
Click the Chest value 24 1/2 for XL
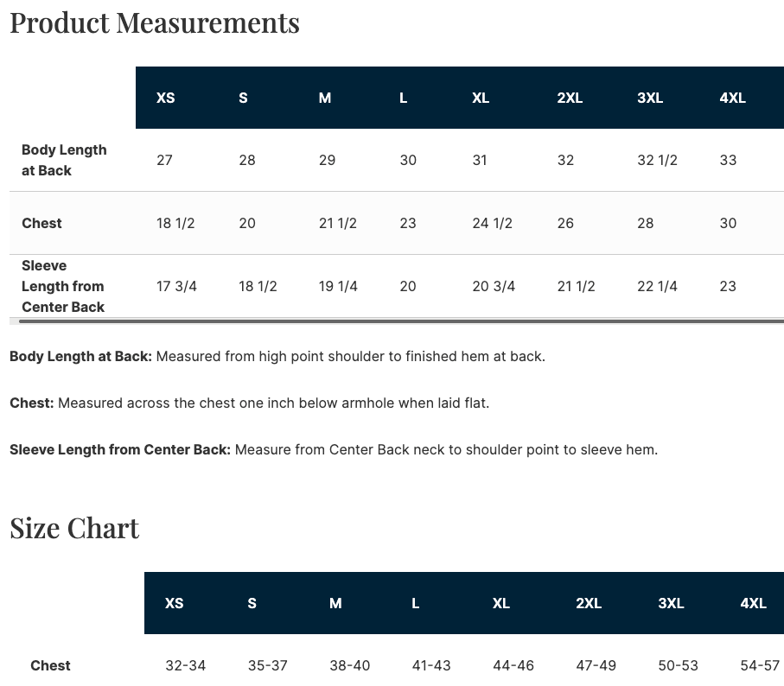[492, 223]
